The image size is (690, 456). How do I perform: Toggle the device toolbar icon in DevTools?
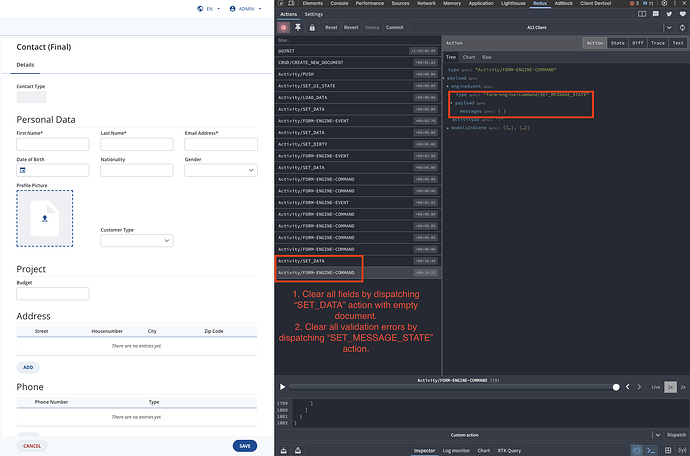point(291,3)
